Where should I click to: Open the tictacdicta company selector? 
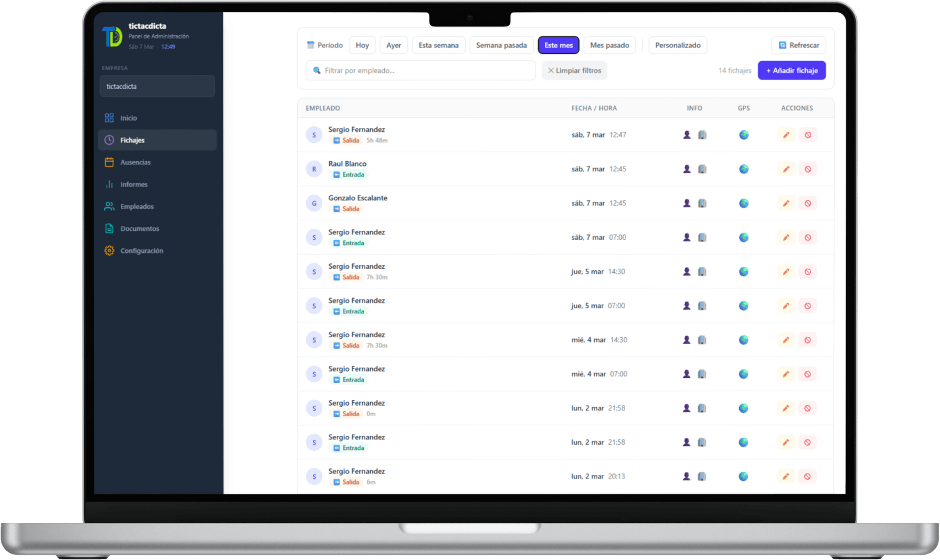click(157, 86)
